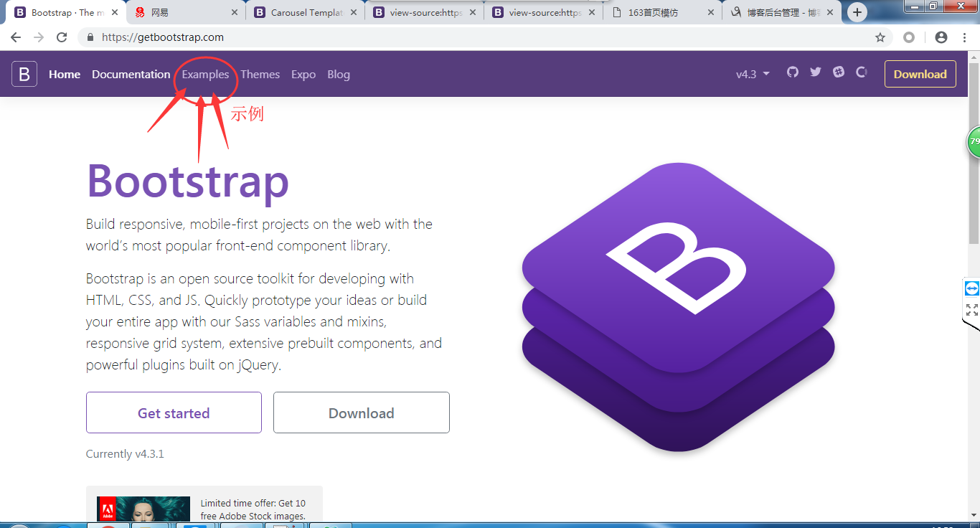
Task: Click the Adobe Stock ad image
Action: point(143,509)
